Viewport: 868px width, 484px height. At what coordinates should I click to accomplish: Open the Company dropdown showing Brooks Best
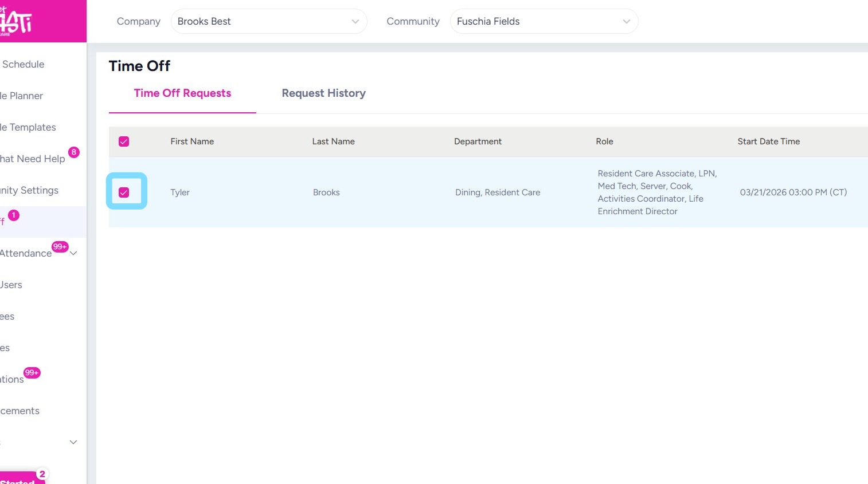point(268,21)
